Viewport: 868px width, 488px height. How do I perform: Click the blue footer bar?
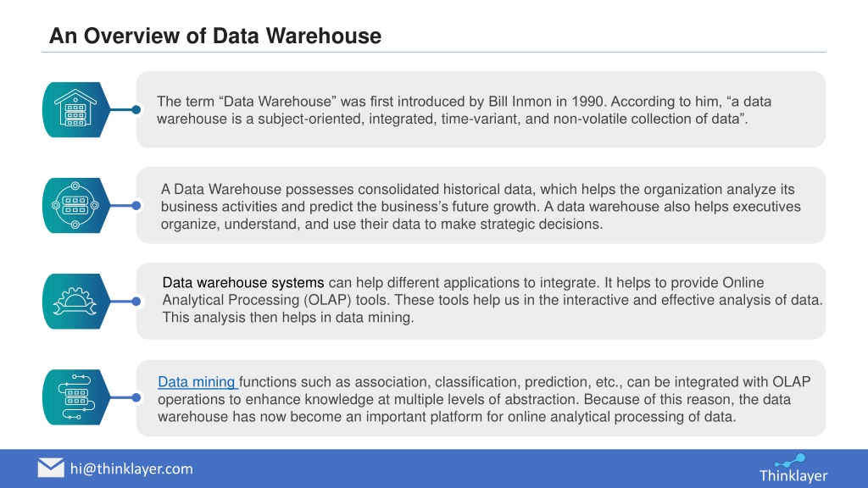point(434,469)
